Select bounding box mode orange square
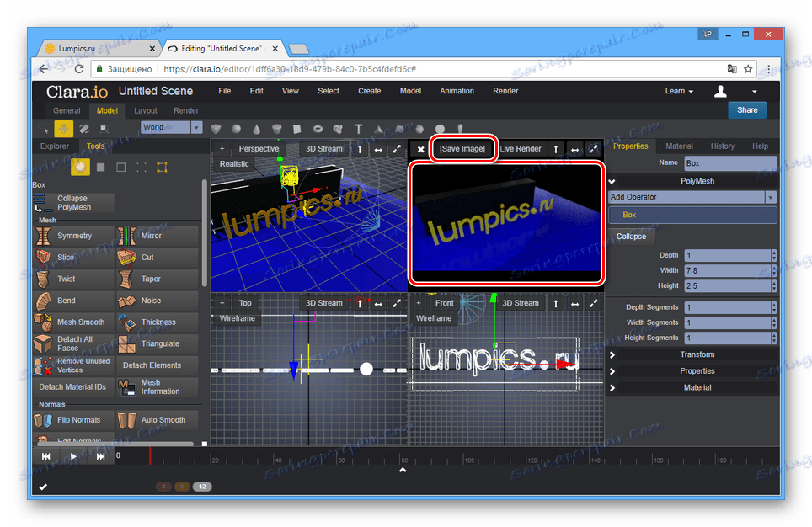This screenshot has width=812, height=527. (x=162, y=168)
